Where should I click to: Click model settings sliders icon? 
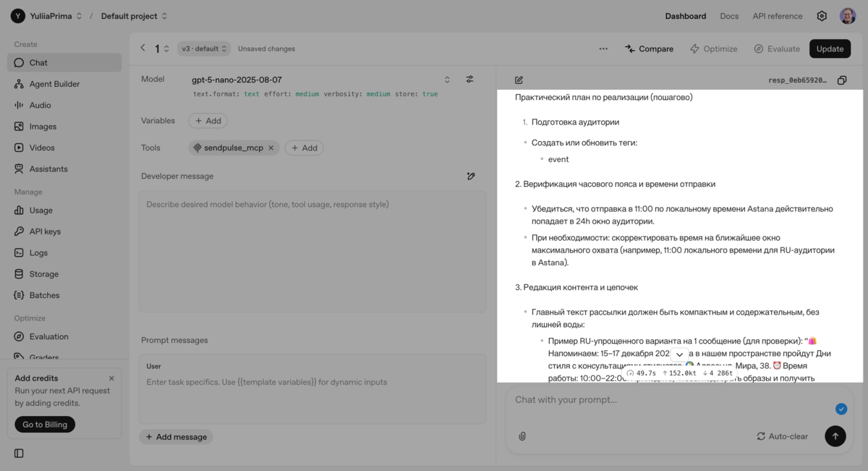click(469, 80)
